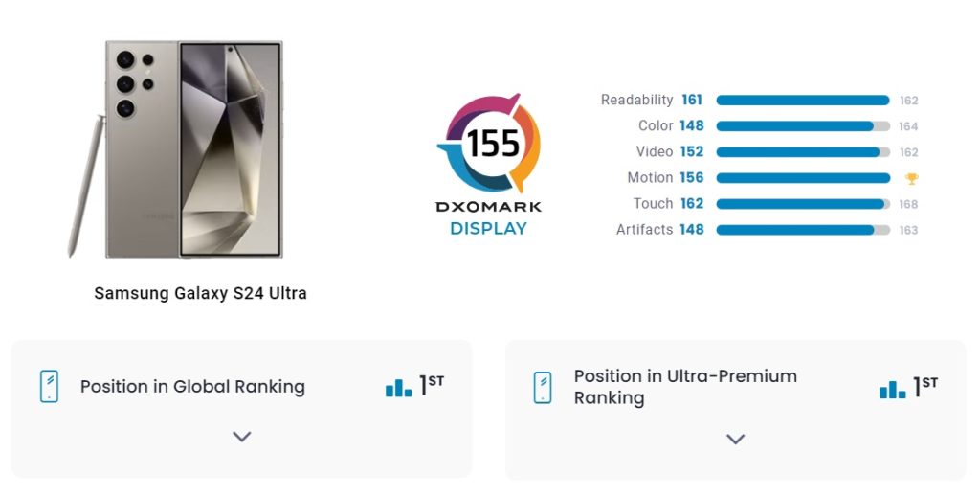Click the DISPLAY label under DXOMARK
Screen dimensions: 980x497
pyautogui.click(x=489, y=228)
